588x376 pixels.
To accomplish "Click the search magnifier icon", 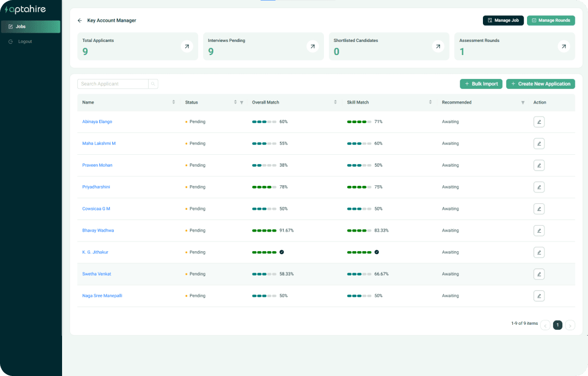I will tap(153, 84).
